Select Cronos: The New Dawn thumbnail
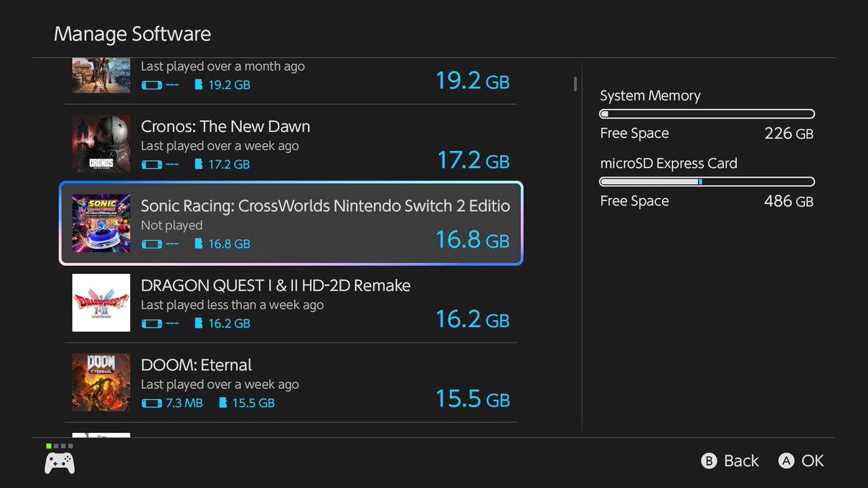 point(101,144)
